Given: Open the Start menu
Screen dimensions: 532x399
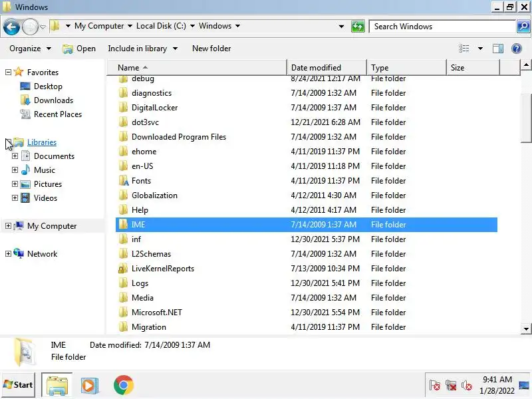Looking at the screenshot, I should click(18, 385).
